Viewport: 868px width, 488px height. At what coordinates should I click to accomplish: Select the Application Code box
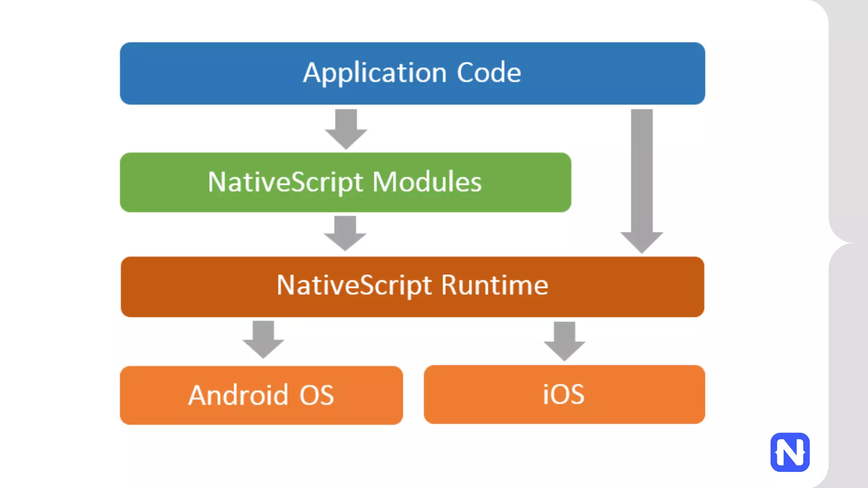click(412, 73)
